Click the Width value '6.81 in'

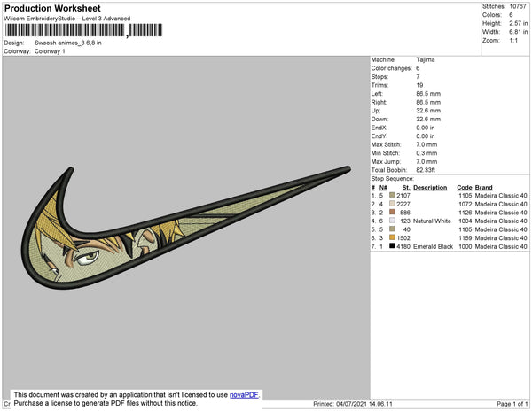(x=519, y=32)
